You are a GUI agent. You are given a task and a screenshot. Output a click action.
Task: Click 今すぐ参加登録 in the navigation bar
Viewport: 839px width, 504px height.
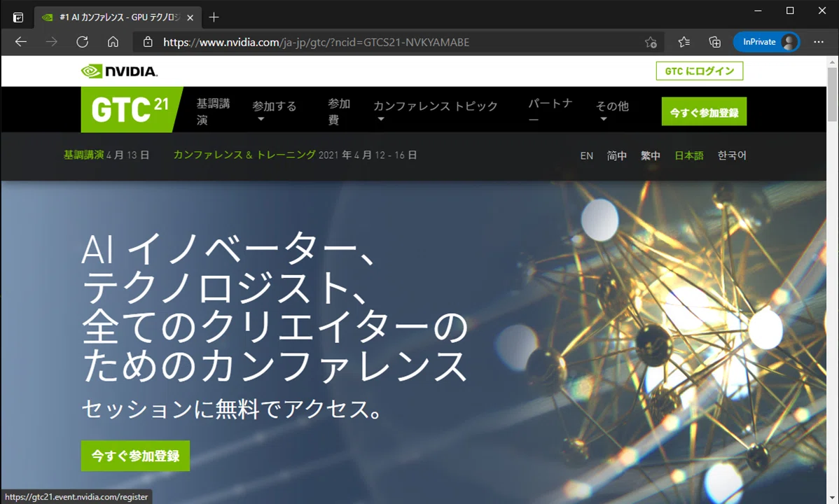tap(704, 112)
